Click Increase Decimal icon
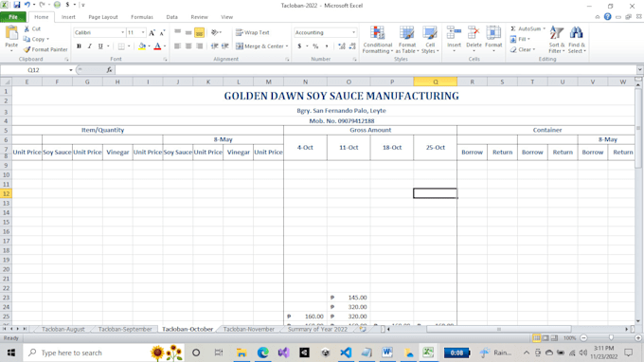644x362 pixels. tap(341, 46)
